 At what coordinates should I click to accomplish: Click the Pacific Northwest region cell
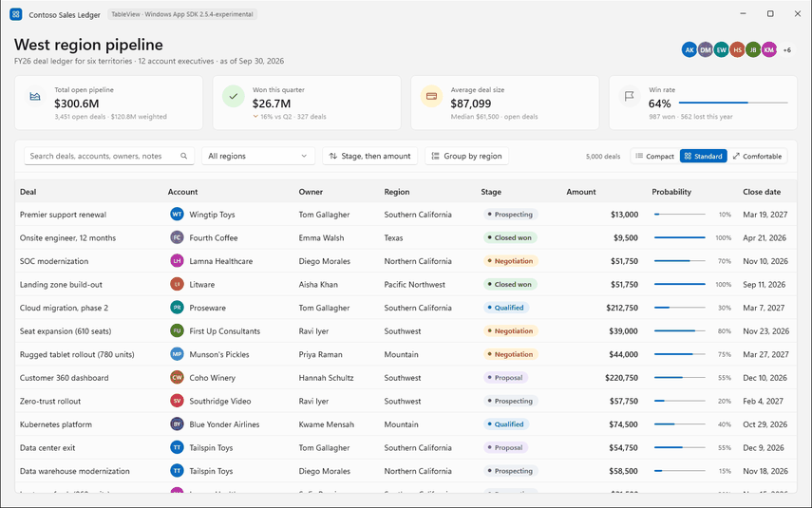(414, 284)
